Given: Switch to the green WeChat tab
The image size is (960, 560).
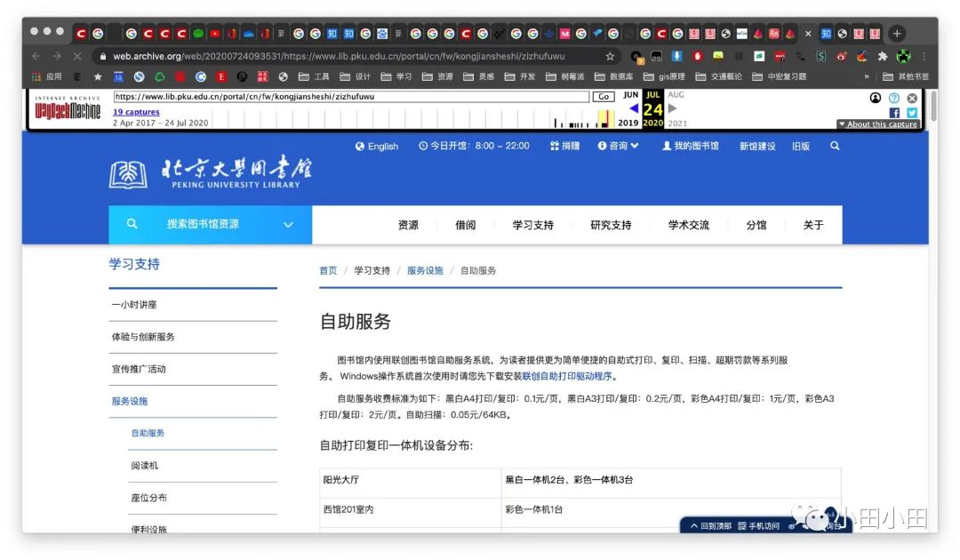Looking at the screenshot, I should pos(197,34).
